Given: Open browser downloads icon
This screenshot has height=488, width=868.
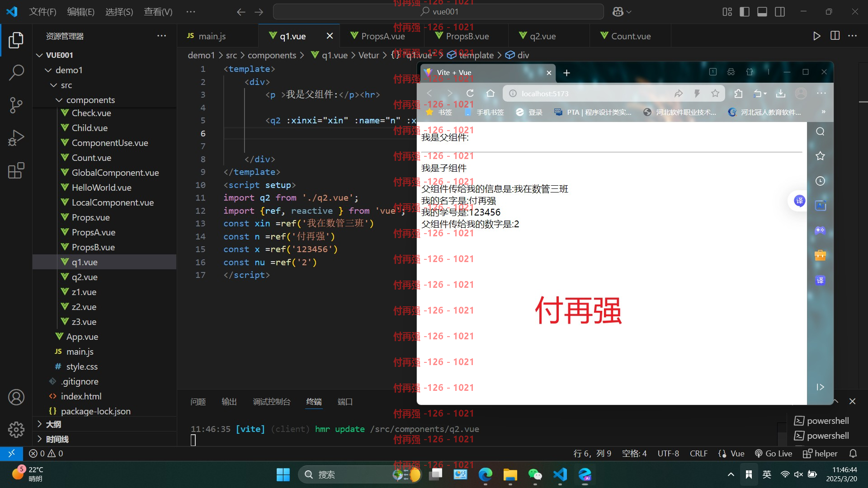Looking at the screenshot, I should [x=781, y=93].
